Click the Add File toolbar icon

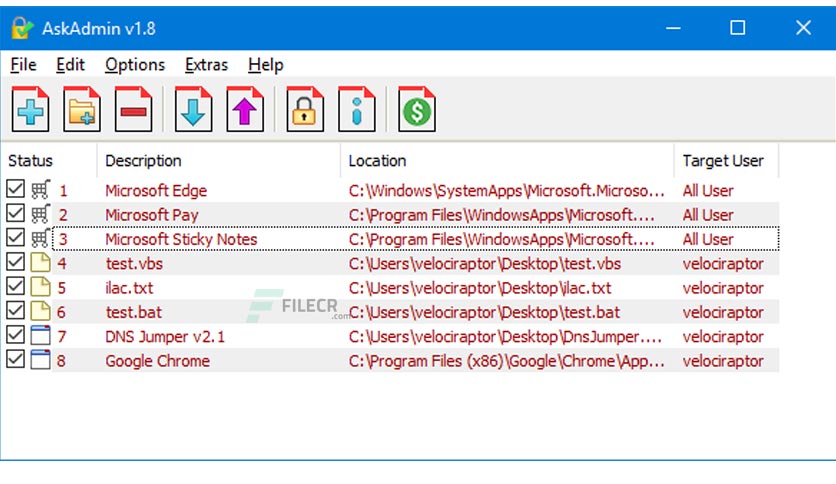[x=30, y=109]
